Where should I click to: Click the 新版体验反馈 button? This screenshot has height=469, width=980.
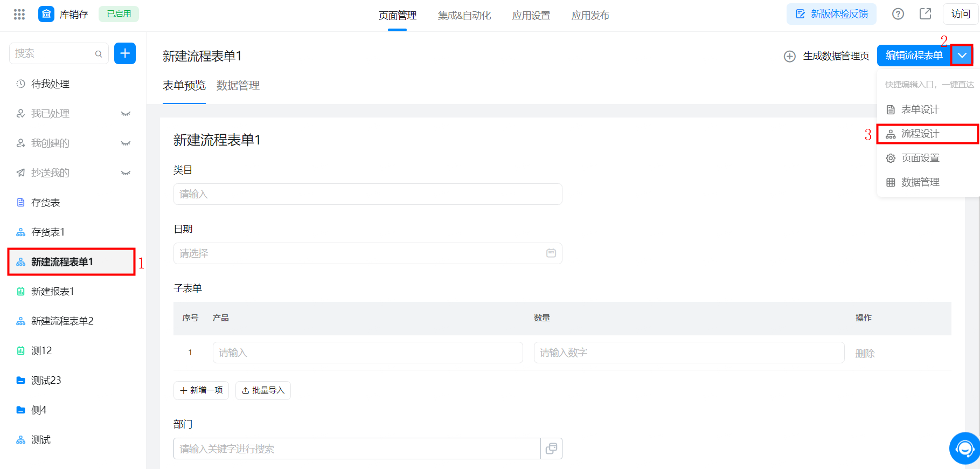(831, 14)
